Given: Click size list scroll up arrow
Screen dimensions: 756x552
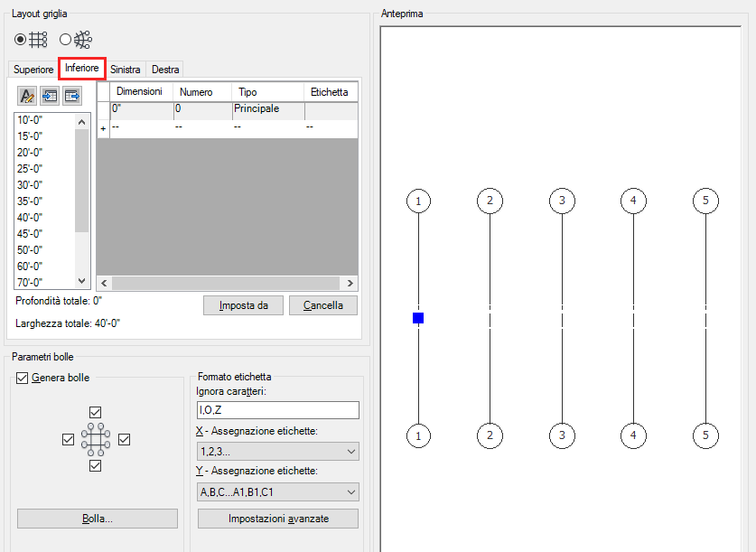Looking at the screenshot, I should tap(82, 122).
